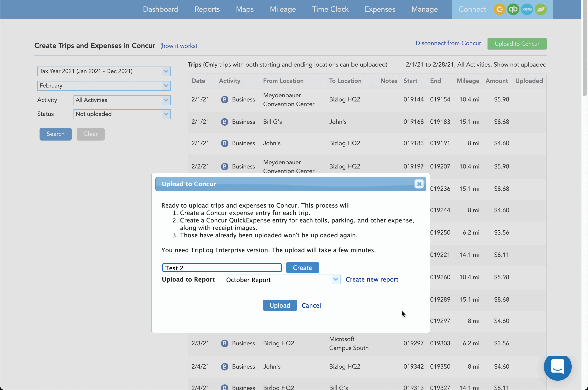Open the Tax Year 2021 dropdown
This screenshot has height=390, width=588.
[x=104, y=71]
